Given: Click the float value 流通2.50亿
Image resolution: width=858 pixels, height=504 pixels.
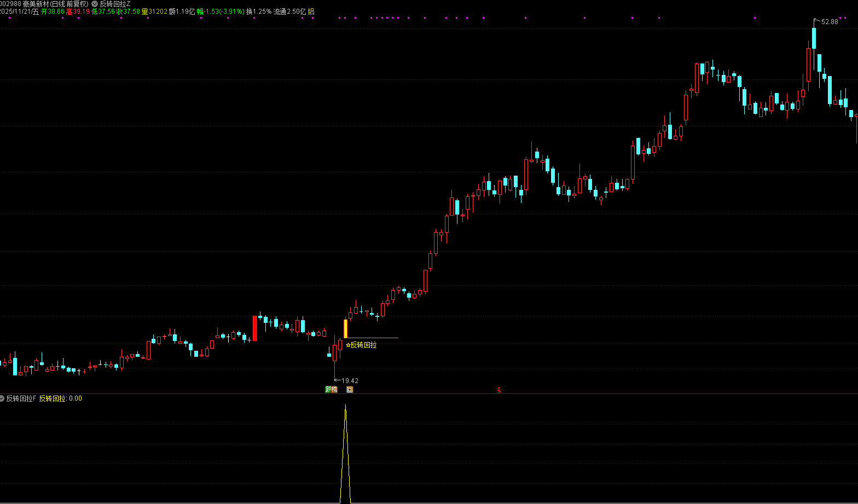Looking at the screenshot, I should (x=290, y=11).
